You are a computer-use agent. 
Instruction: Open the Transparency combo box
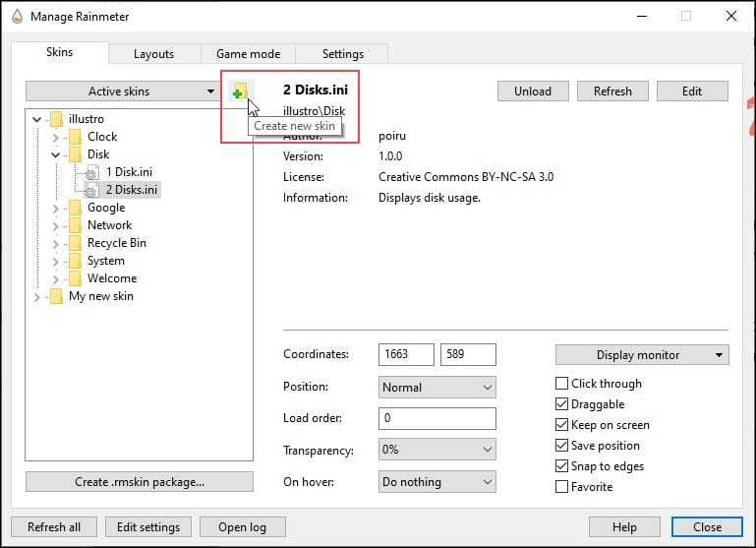[436, 450]
